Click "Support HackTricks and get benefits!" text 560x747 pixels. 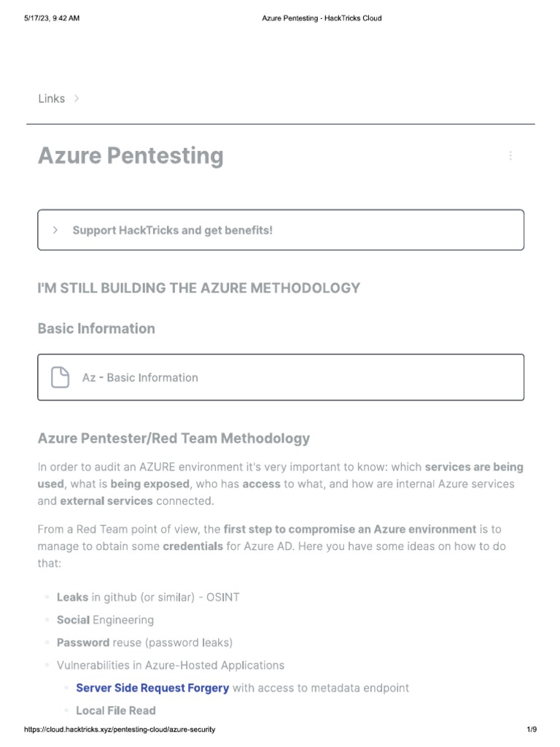(172, 230)
